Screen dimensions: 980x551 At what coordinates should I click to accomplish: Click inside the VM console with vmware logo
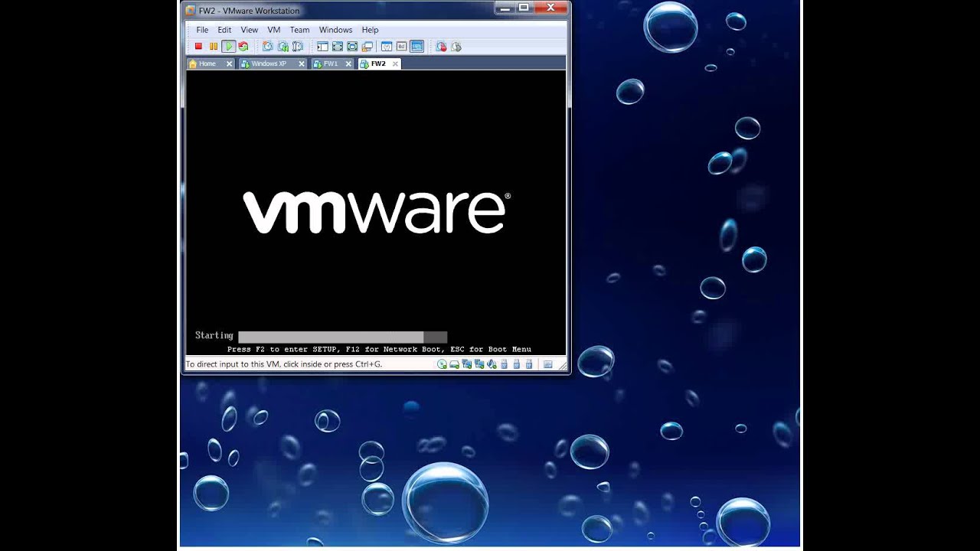click(x=376, y=212)
